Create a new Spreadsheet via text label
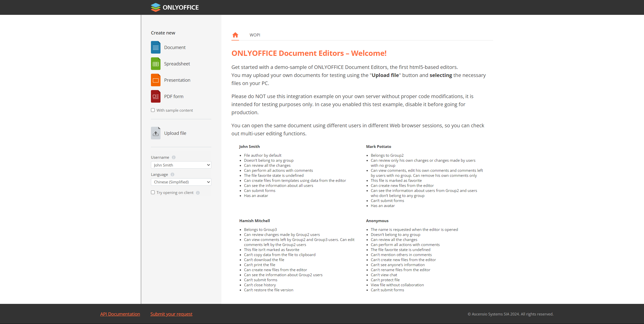The image size is (644, 324). pos(177,64)
